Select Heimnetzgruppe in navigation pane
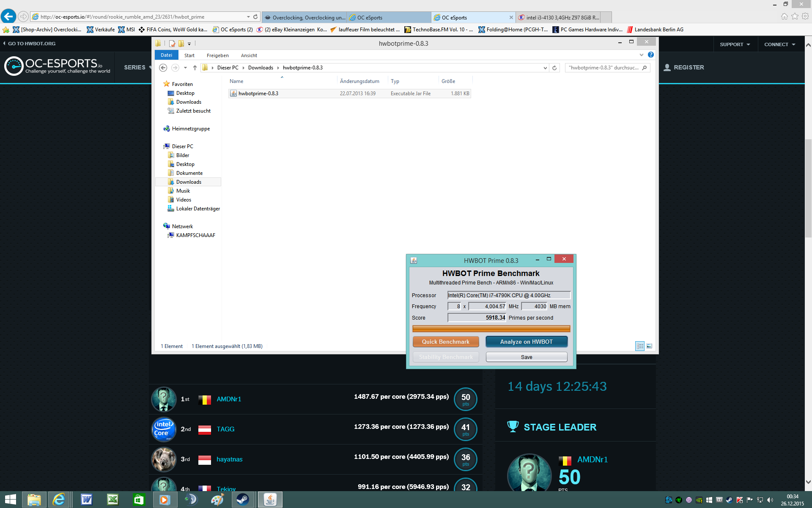The image size is (812, 508). [x=191, y=129]
